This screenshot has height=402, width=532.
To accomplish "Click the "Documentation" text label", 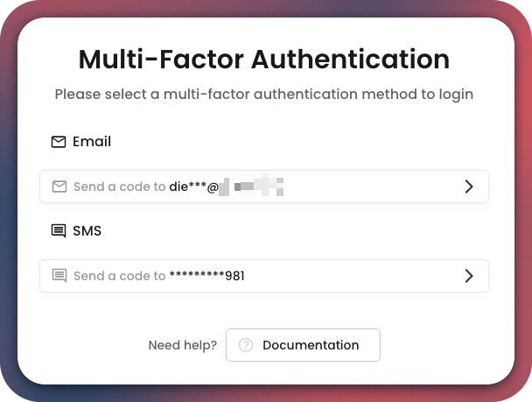I will [x=311, y=345].
